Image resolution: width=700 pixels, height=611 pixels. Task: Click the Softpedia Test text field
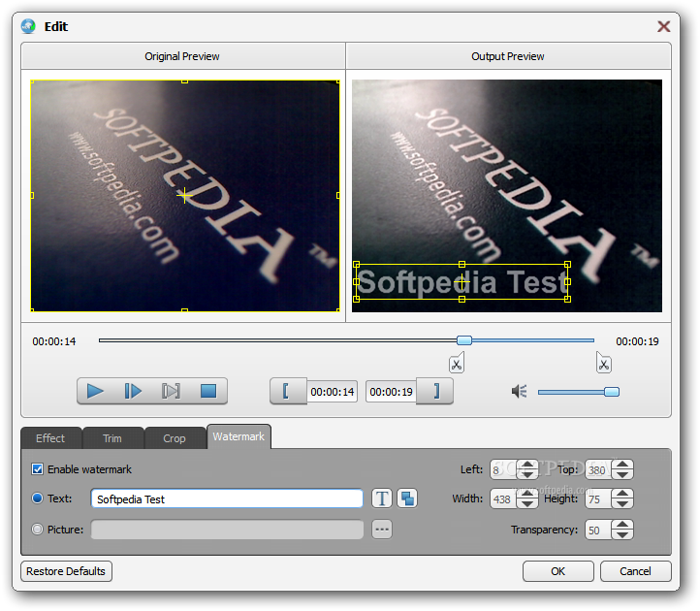point(227,498)
